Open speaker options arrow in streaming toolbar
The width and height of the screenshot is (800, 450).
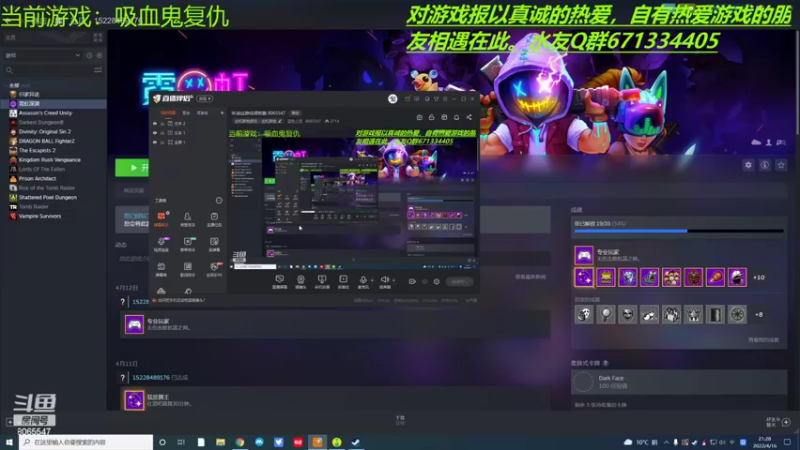click(x=393, y=280)
